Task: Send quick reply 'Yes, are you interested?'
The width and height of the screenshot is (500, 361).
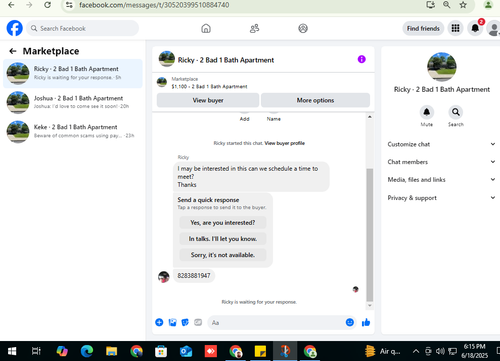Action: coord(223,222)
